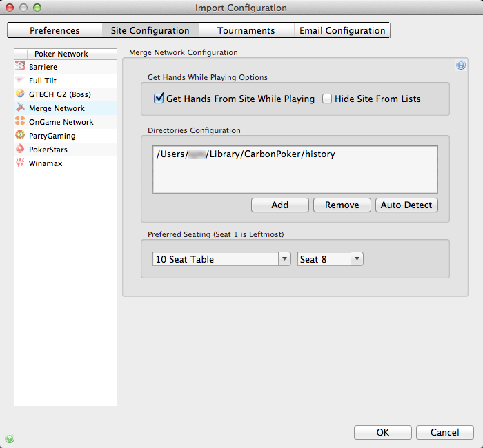
Task: Click the Remove directory button
Action: 342,205
